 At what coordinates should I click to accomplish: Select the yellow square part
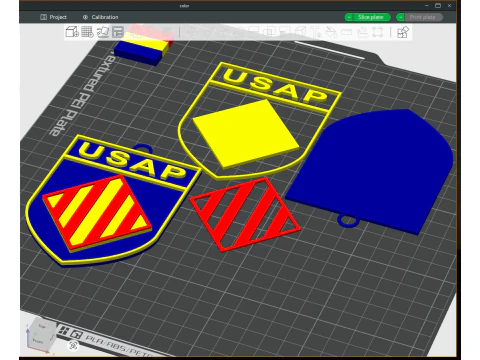247,133
